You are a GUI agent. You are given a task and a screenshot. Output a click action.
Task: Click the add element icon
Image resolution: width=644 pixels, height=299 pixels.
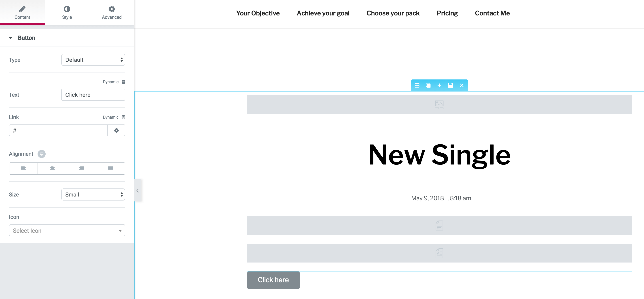(x=439, y=85)
